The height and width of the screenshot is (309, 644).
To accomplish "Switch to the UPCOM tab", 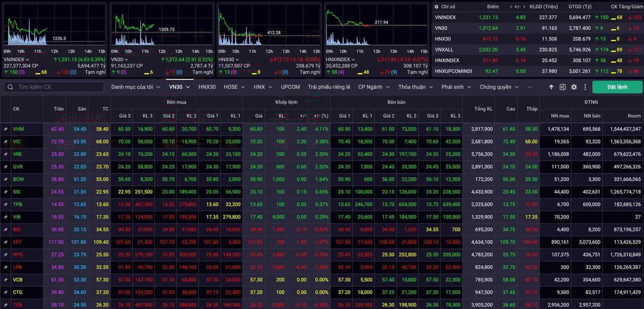I will [290, 87].
